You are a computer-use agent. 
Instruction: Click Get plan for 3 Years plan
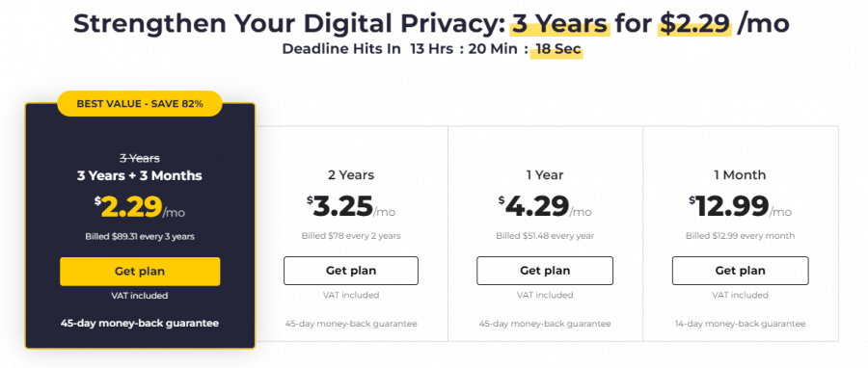coord(140,272)
